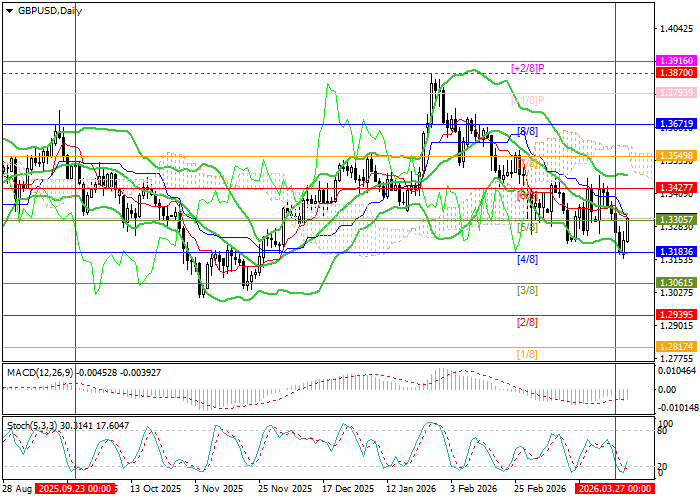Viewport: 700px width, 500px height.
Task: Select the 1.37939 pink price label
Action: point(676,93)
